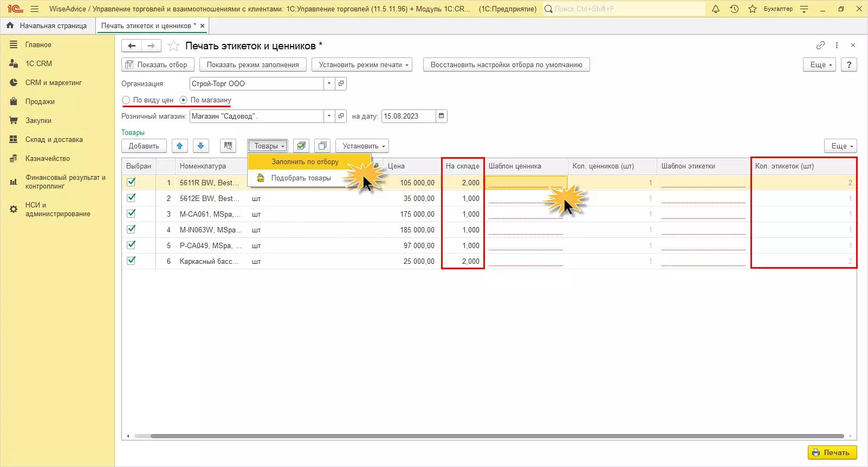Open notifications bell icon
The height and width of the screenshot is (467, 868).
tap(715, 9)
